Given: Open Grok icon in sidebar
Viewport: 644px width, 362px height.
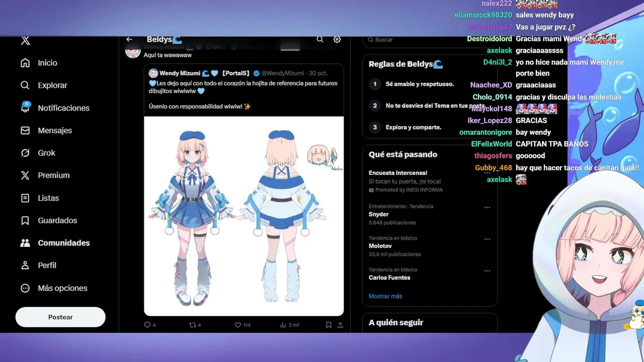Looking at the screenshot, I should point(25,153).
